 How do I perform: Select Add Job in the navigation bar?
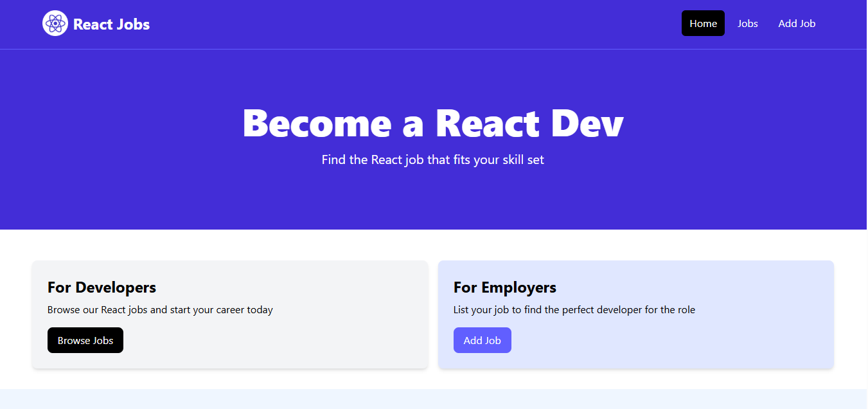tap(797, 24)
